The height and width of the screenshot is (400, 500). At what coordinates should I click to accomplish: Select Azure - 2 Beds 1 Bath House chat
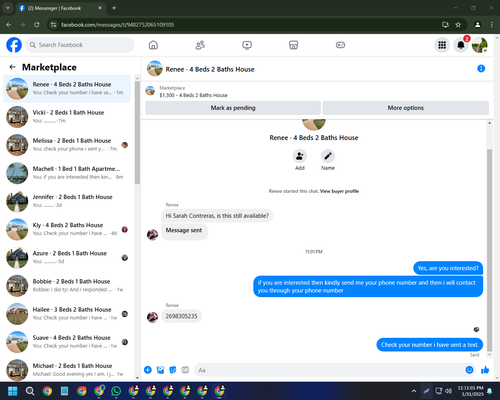(x=67, y=258)
